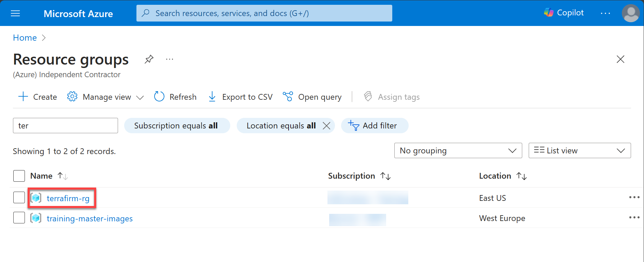
Task: Toggle the select-all checkbox in header
Action: click(x=19, y=176)
